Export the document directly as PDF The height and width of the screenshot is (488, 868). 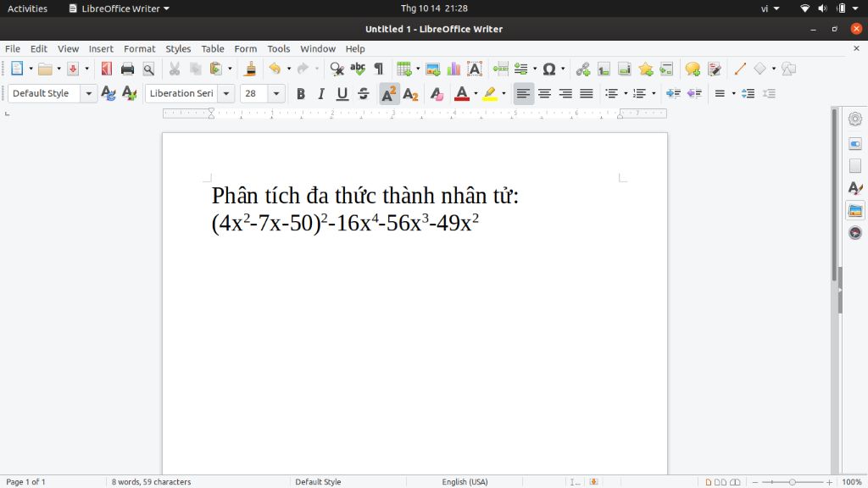[106, 69]
